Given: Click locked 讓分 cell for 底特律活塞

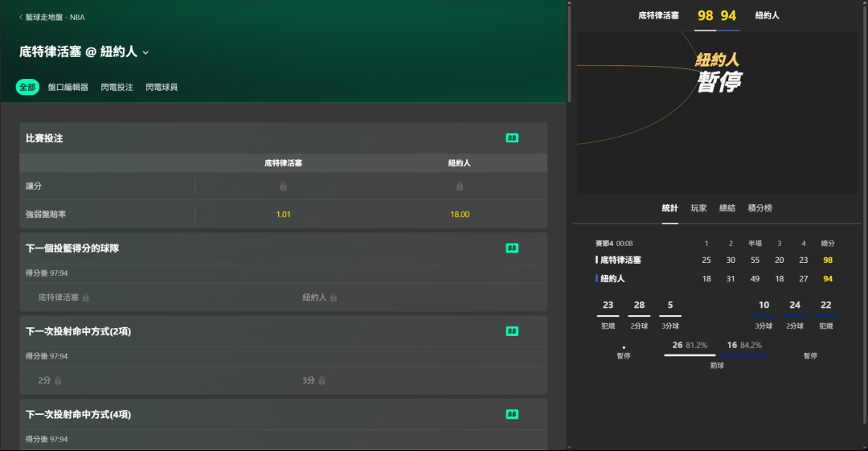Looking at the screenshot, I should pyautogui.click(x=283, y=187).
